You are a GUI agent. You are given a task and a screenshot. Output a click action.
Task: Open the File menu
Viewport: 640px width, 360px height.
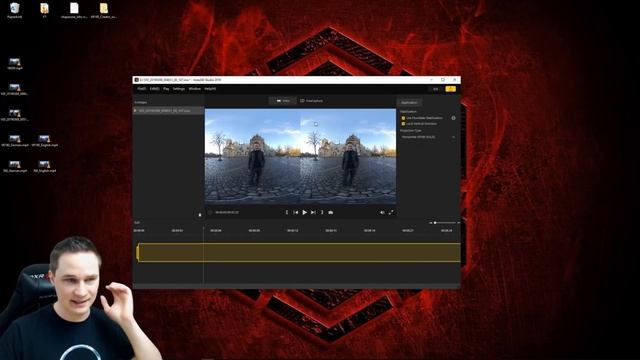point(141,89)
